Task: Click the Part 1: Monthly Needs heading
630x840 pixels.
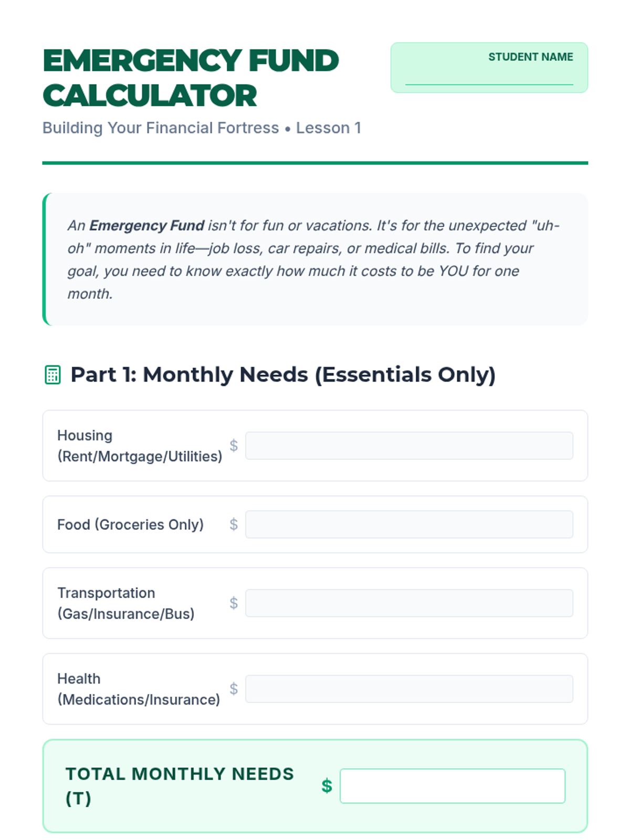Action: click(283, 375)
